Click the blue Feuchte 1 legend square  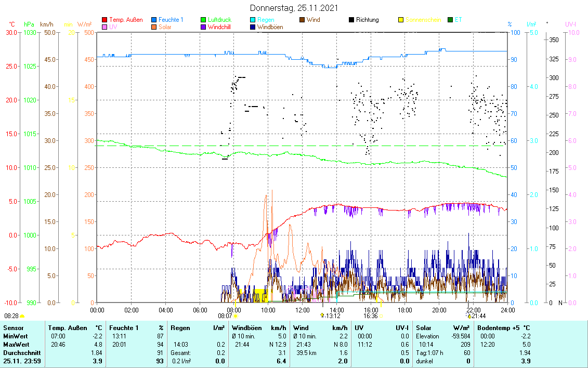[154, 20]
